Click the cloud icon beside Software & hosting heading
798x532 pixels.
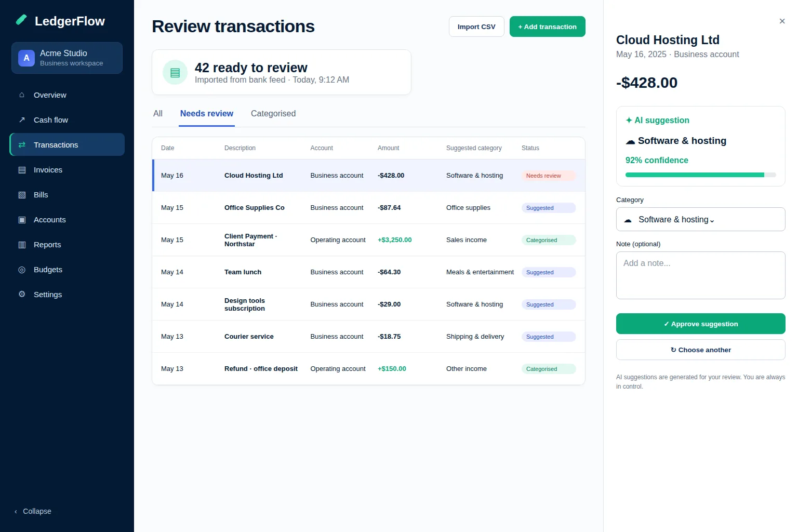[x=630, y=141]
